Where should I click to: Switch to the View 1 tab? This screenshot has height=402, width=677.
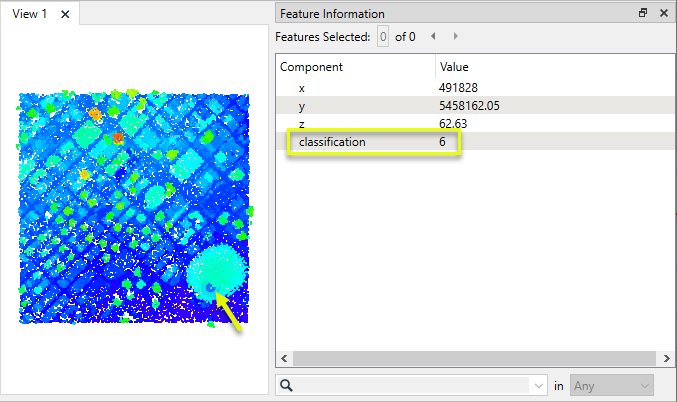[30, 14]
